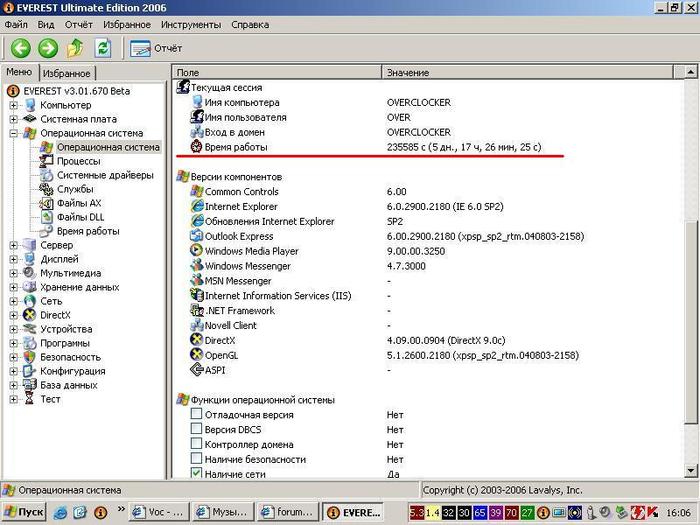Click the .NET Framework row icon
The height and width of the screenshot is (525, 700).
[x=196, y=310]
